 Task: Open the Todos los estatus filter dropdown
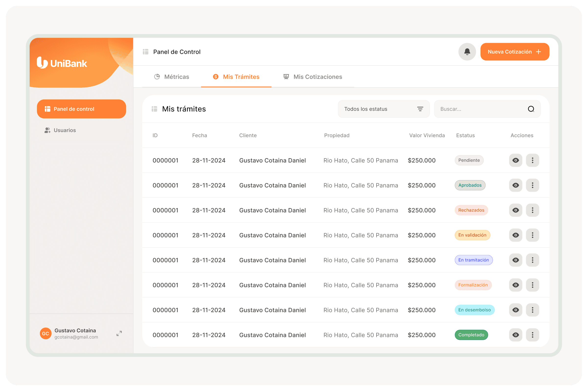[383, 109]
